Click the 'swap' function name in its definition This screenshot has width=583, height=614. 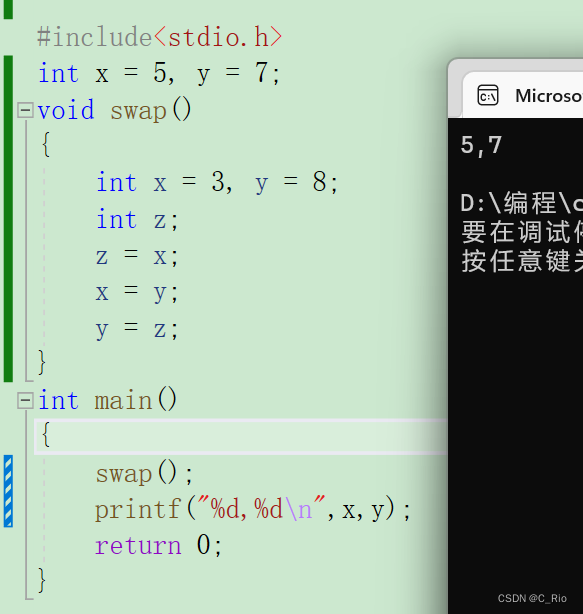139,111
